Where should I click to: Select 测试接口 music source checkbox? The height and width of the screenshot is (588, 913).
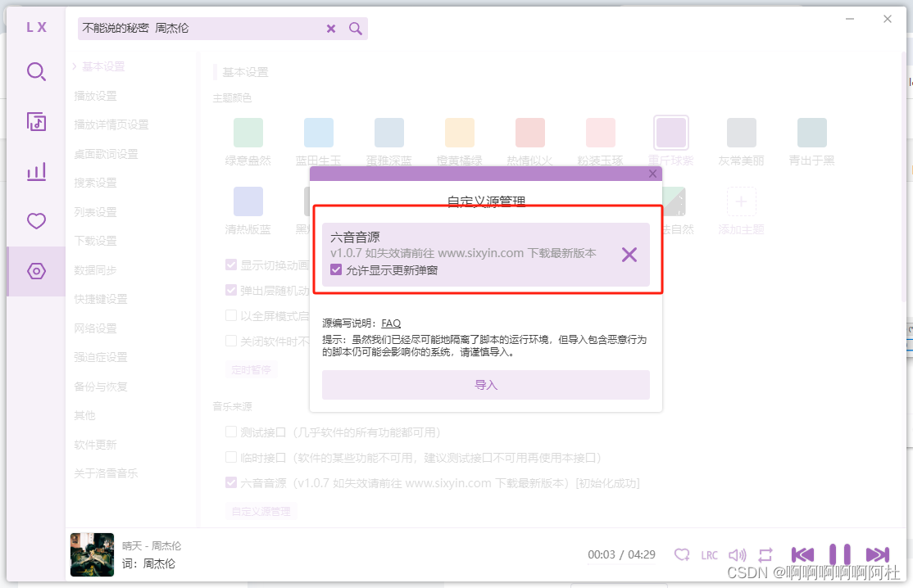(x=231, y=432)
